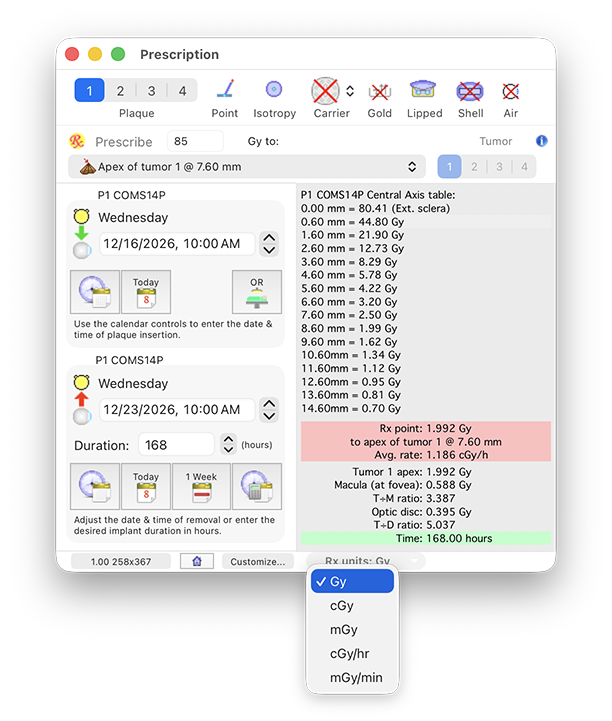
Task: Choose cGy from units menu
Action: [x=352, y=606]
